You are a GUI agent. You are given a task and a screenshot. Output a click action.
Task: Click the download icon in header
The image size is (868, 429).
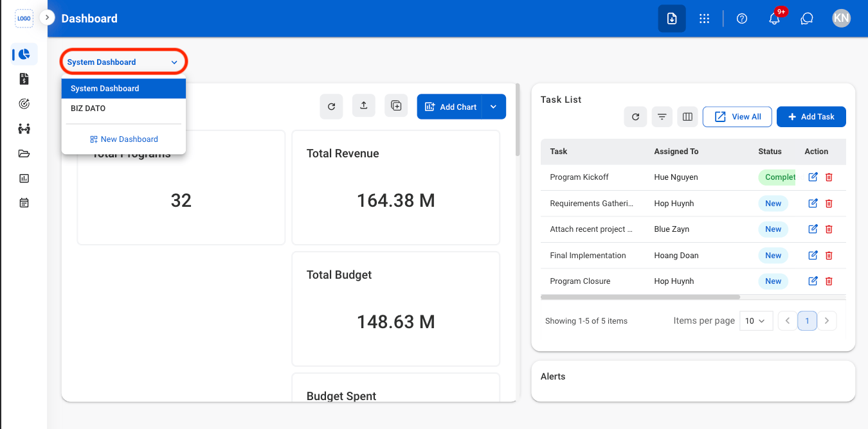click(x=672, y=19)
